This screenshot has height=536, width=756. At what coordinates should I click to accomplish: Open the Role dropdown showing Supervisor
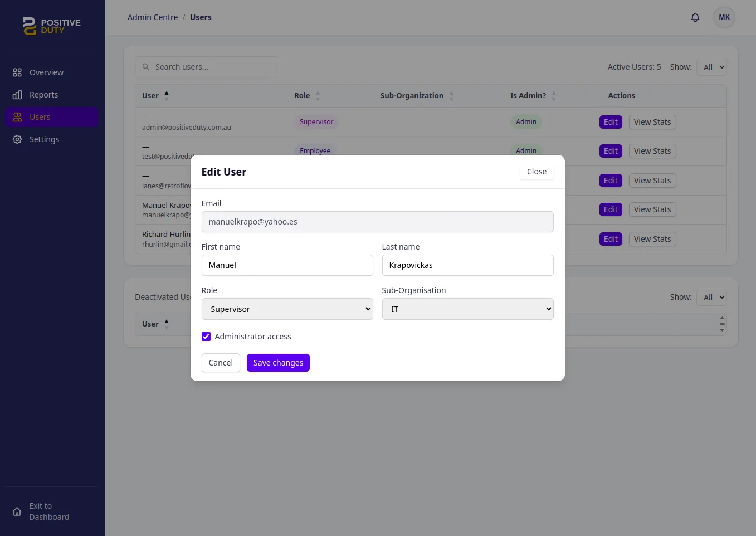287,309
